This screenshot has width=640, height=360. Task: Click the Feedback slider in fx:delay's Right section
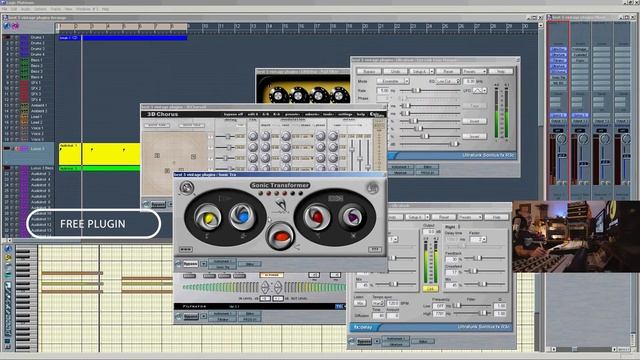pos(483,258)
